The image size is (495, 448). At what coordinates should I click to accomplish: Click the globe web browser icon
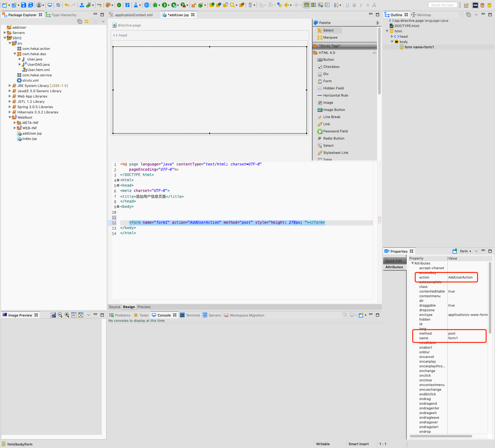click(x=147, y=5)
